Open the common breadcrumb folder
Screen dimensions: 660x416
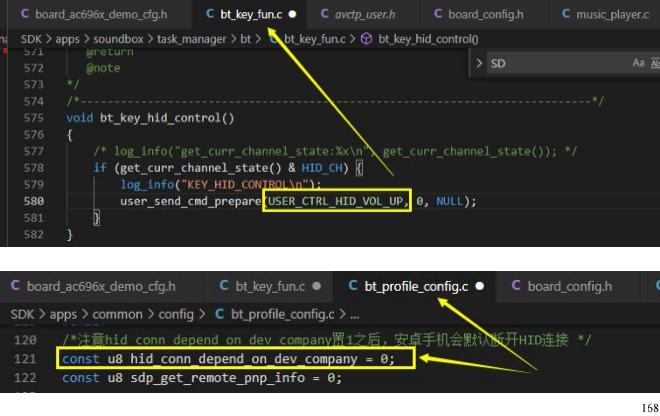pos(117,314)
